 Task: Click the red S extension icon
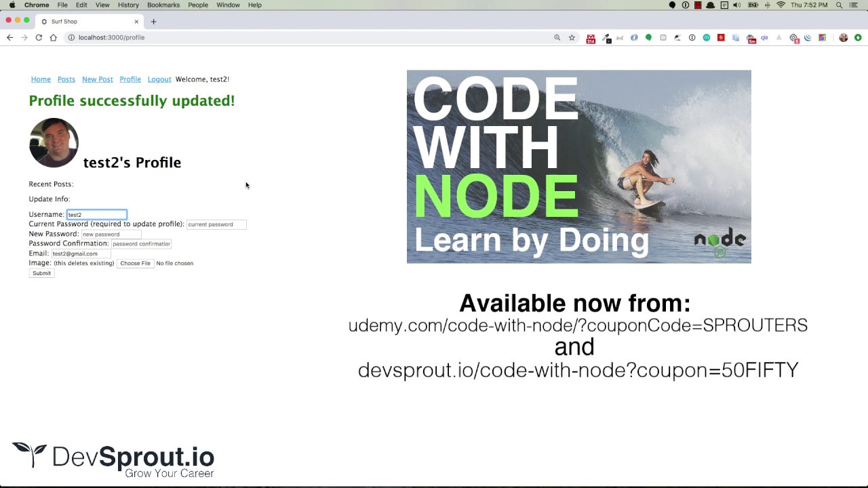[721, 37]
